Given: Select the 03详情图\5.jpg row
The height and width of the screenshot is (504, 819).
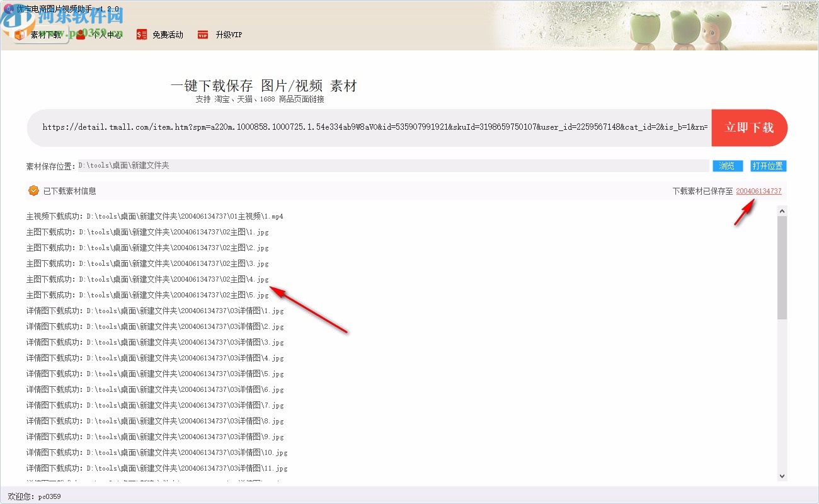Looking at the screenshot, I should point(155,374).
